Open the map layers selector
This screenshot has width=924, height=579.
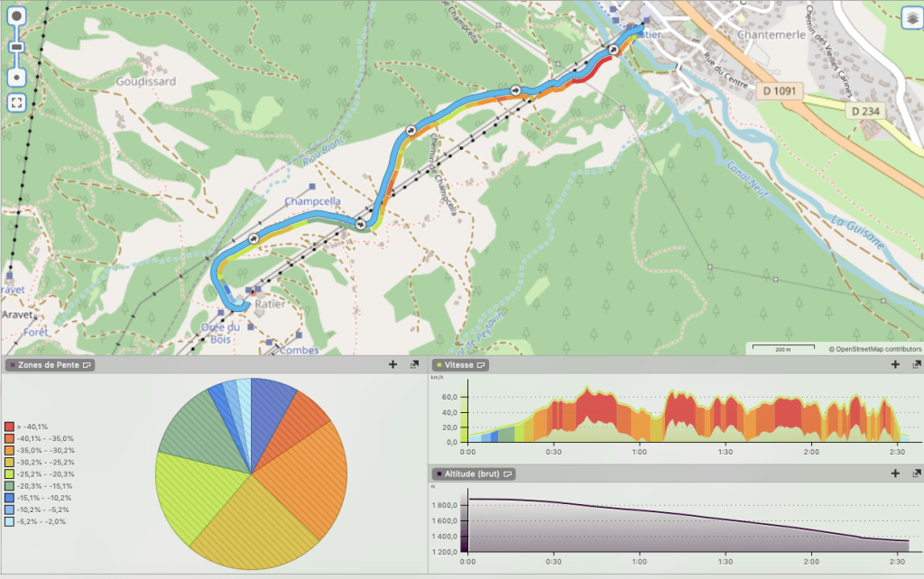(x=911, y=18)
